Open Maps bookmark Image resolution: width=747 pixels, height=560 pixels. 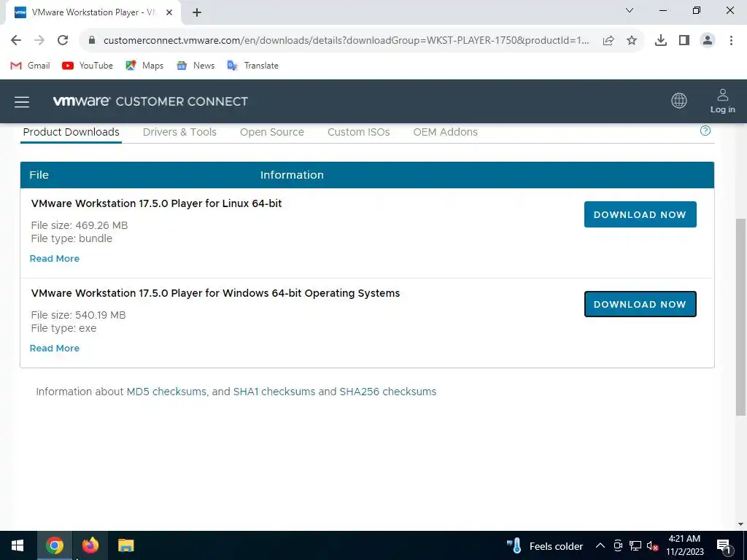(x=144, y=66)
